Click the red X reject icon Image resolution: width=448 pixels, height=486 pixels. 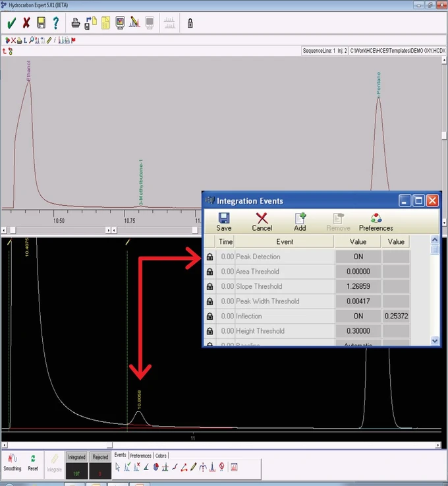26,23
